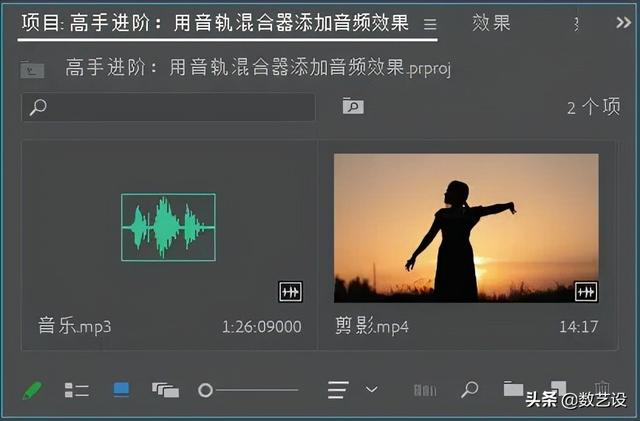Switch to the 效果 tab

tap(491, 22)
